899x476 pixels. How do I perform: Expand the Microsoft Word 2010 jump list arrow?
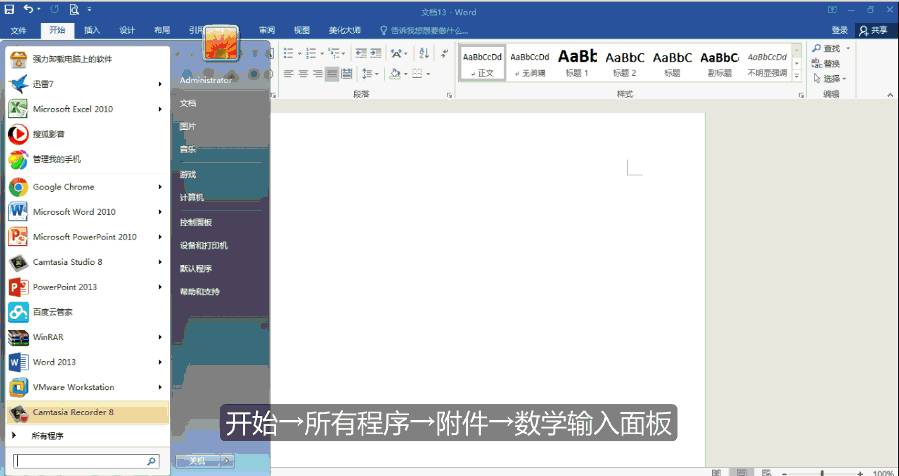(160, 212)
